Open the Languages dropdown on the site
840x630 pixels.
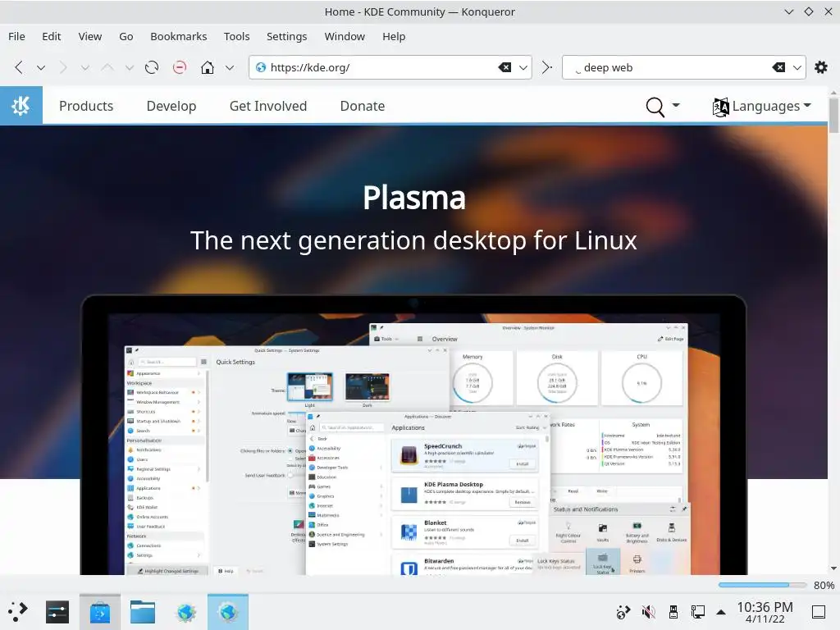[x=761, y=106]
